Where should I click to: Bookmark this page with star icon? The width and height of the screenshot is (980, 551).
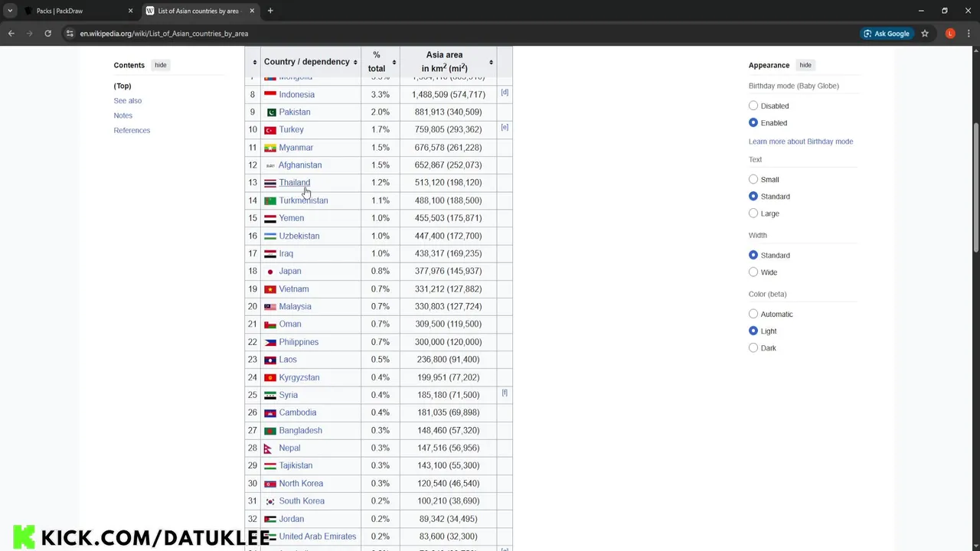tap(925, 34)
